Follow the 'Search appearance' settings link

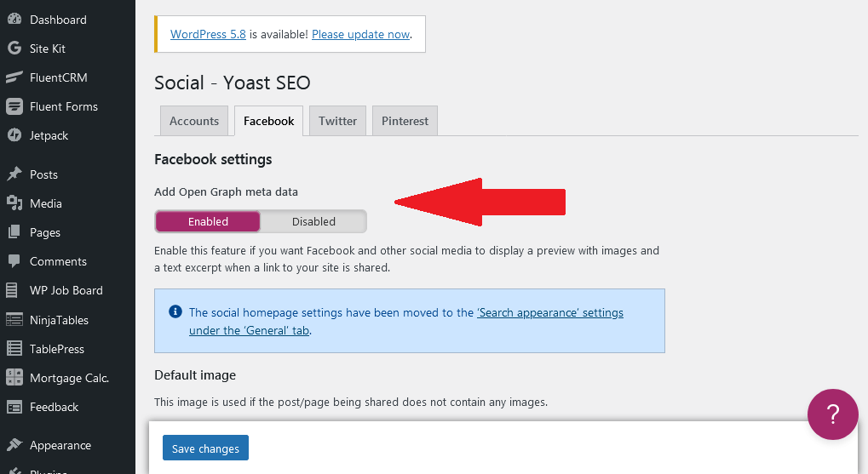coord(549,312)
